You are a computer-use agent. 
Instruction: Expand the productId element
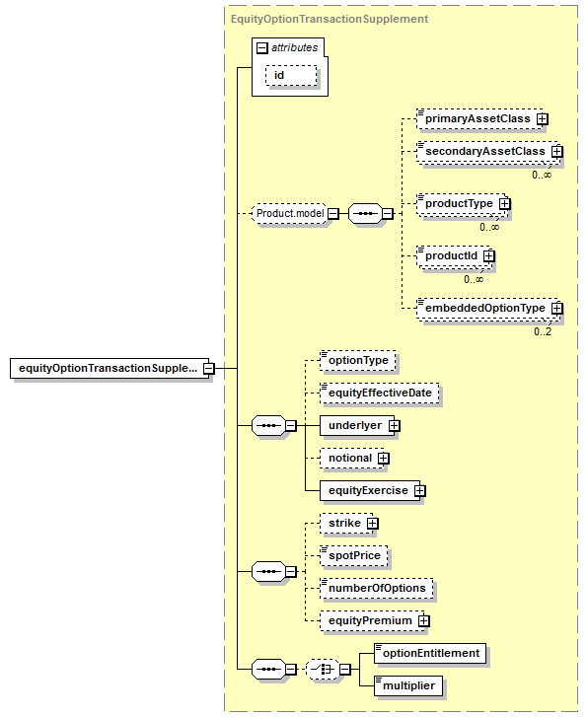click(x=489, y=256)
